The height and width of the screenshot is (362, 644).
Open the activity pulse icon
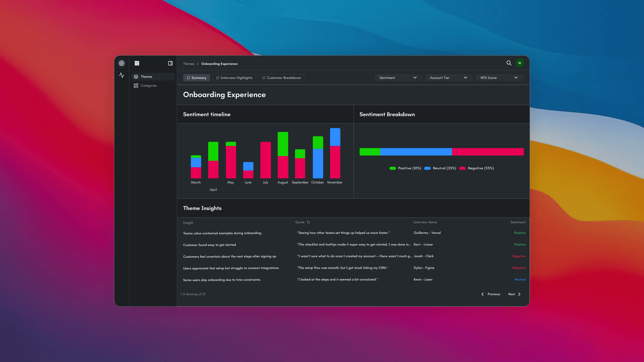[x=121, y=75]
